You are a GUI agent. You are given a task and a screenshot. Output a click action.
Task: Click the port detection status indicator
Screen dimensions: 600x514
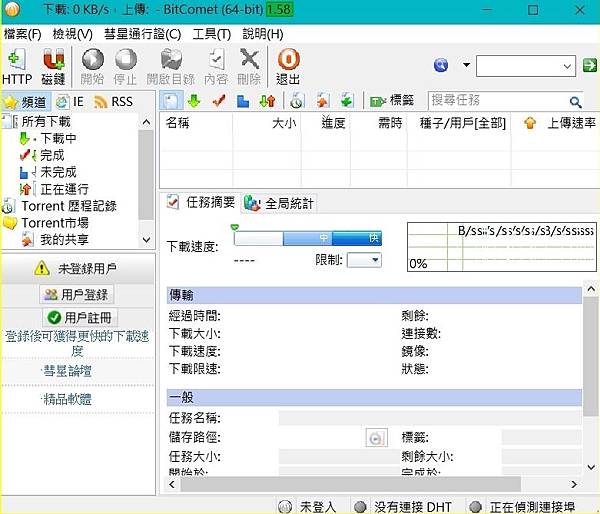pyautogui.click(x=475, y=506)
